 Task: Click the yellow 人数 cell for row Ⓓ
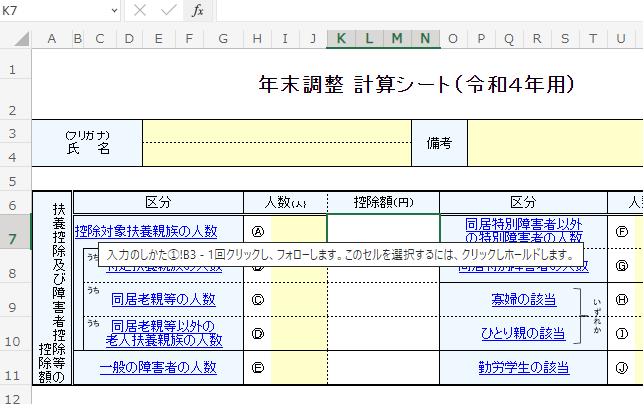click(299, 333)
